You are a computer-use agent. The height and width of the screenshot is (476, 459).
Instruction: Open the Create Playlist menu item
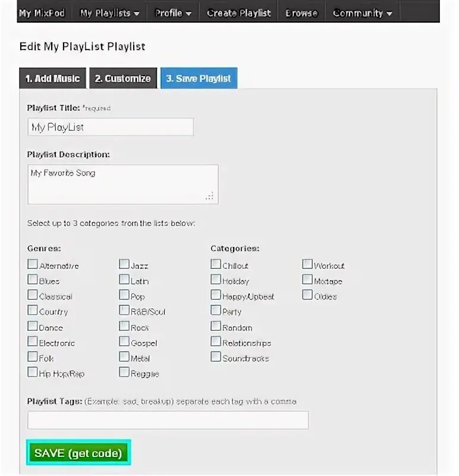(238, 13)
